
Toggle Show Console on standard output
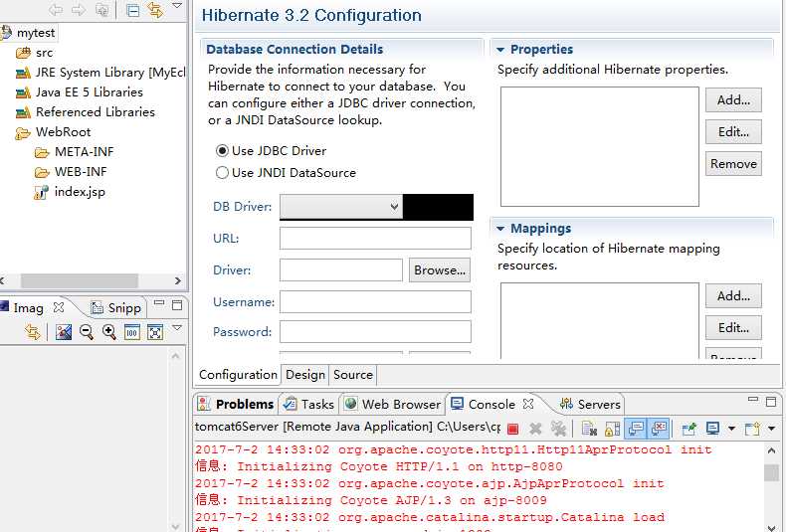pyautogui.click(x=636, y=429)
